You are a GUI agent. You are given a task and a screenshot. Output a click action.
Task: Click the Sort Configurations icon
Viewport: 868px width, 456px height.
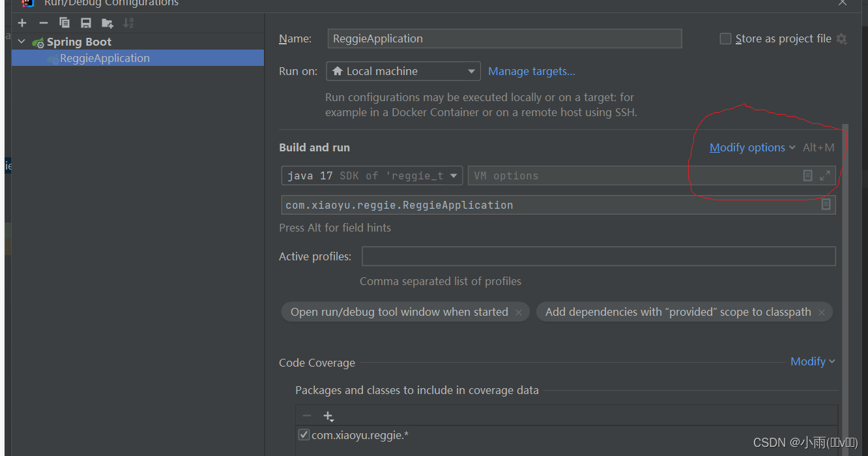click(x=128, y=23)
